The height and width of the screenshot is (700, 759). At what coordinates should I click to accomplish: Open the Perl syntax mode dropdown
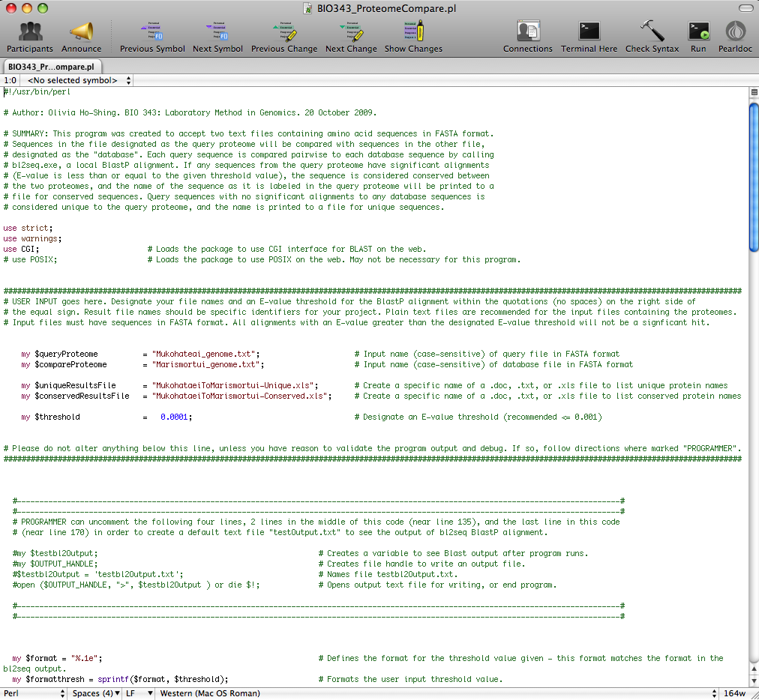34,693
